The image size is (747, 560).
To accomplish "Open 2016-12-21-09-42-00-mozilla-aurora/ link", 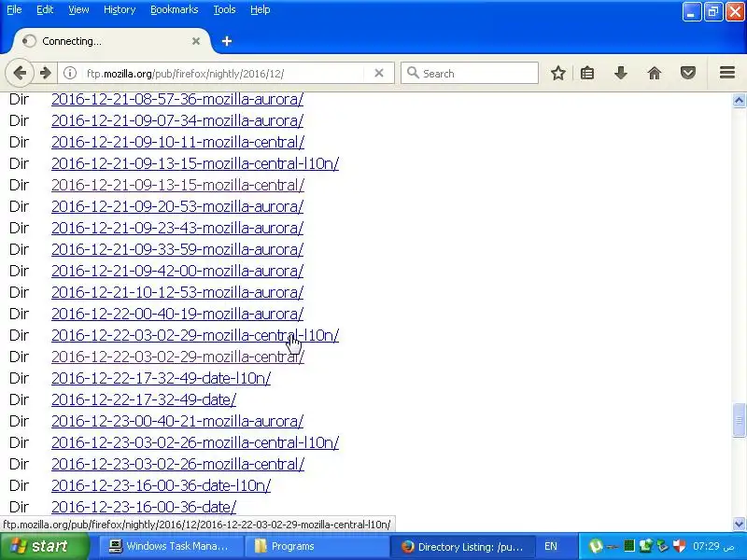I will (177, 271).
